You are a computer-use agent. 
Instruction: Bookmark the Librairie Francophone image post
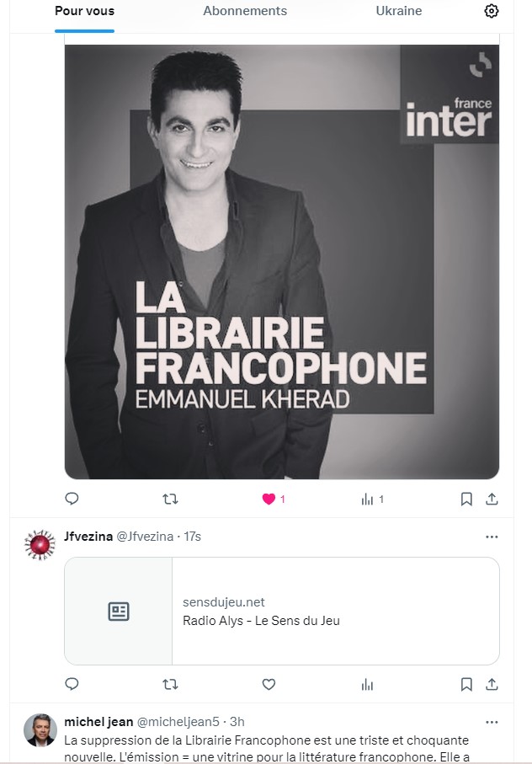pyautogui.click(x=466, y=499)
